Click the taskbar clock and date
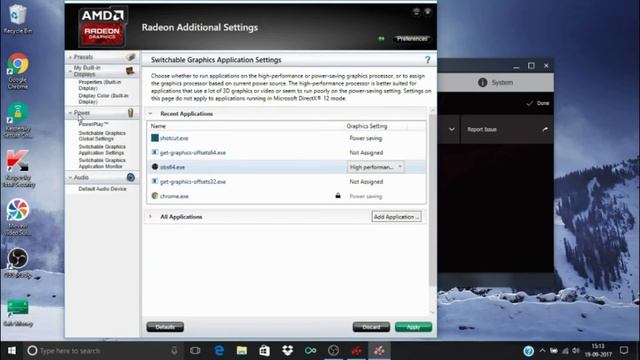The width and height of the screenshot is (640, 360). [x=598, y=351]
